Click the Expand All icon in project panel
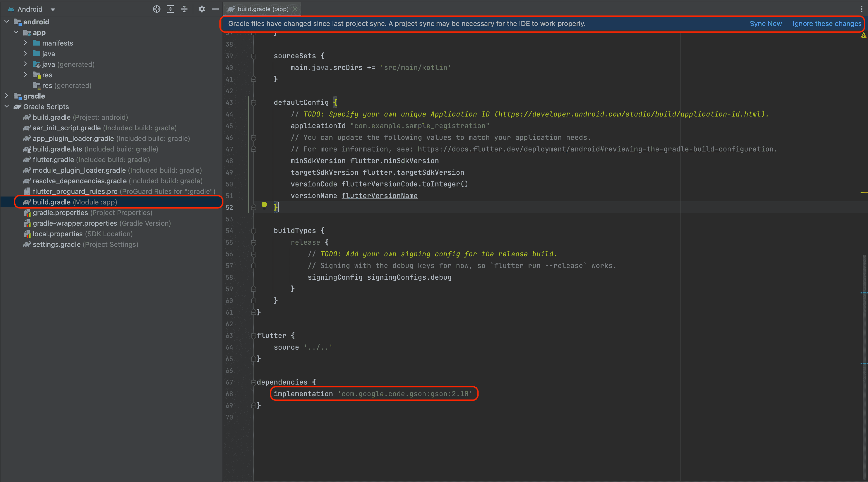The width and height of the screenshot is (868, 482). (171, 9)
